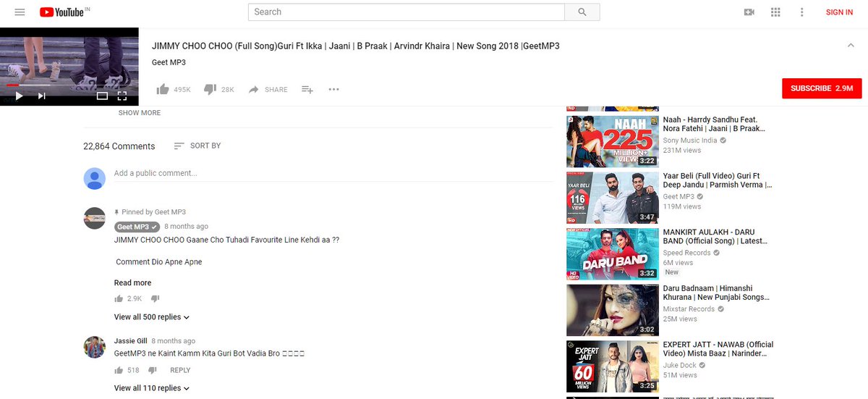The height and width of the screenshot is (399, 868).
Task: Reply to Jassie Gill's comment
Action: pos(180,370)
